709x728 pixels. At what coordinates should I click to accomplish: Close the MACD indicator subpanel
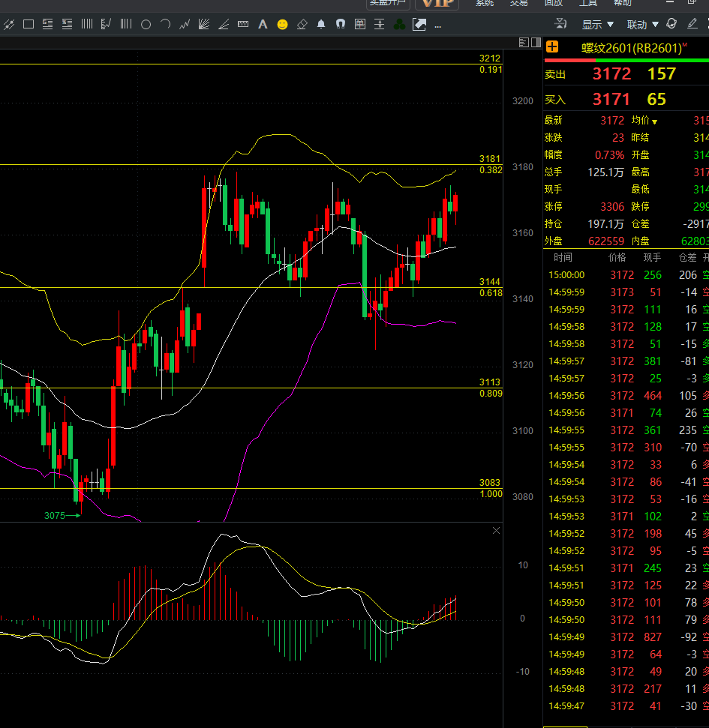[496, 530]
